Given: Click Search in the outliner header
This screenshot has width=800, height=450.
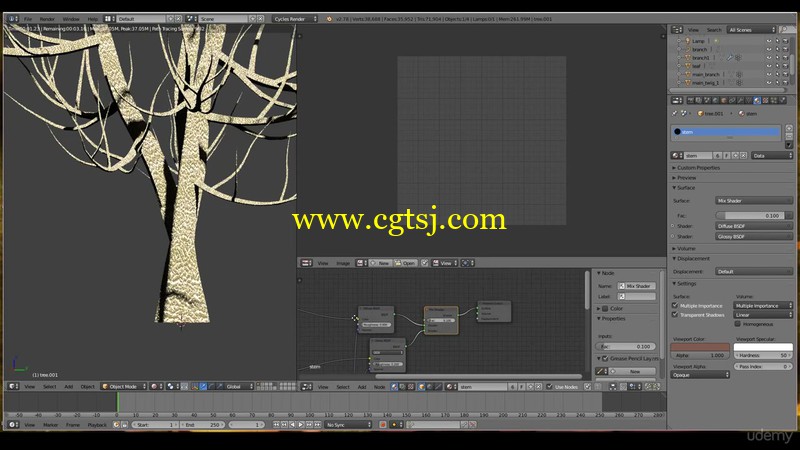Looking at the screenshot, I should tap(714, 30).
